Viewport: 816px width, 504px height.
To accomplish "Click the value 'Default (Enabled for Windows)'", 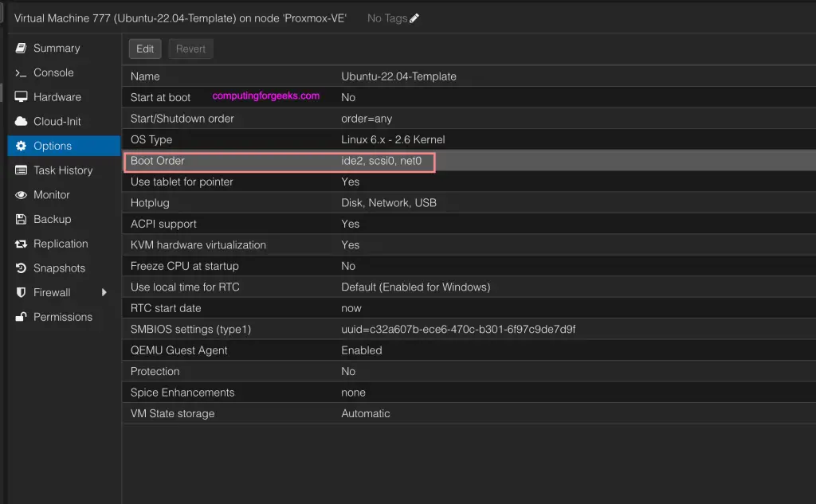I will pos(416,287).
